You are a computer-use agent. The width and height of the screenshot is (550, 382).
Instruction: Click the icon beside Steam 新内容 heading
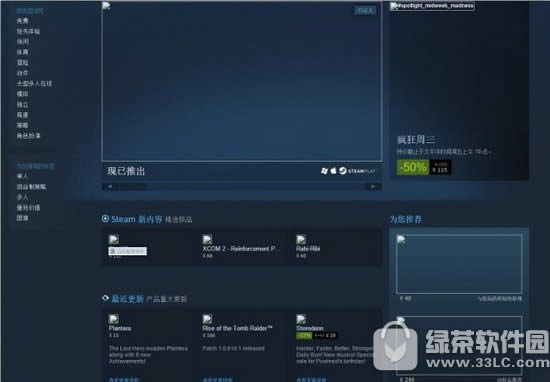point(105,219)
